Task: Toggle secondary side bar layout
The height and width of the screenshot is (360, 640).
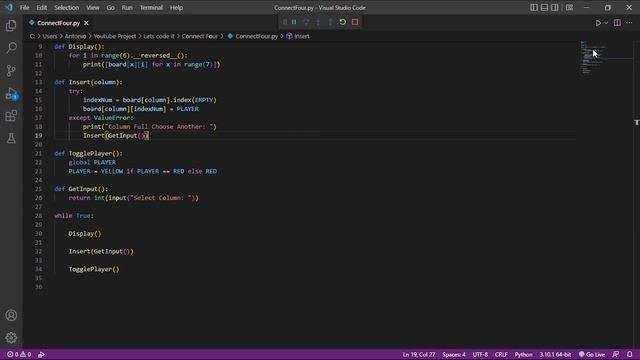Action: tap(555, 7)
